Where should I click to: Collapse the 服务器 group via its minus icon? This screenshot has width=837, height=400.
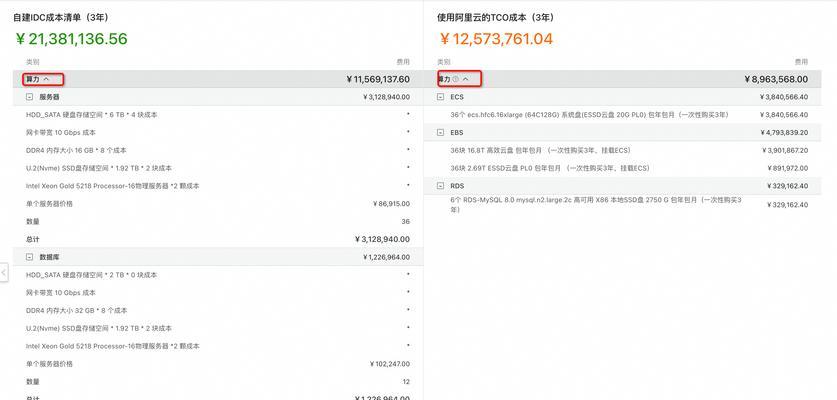tap(29, 97)
